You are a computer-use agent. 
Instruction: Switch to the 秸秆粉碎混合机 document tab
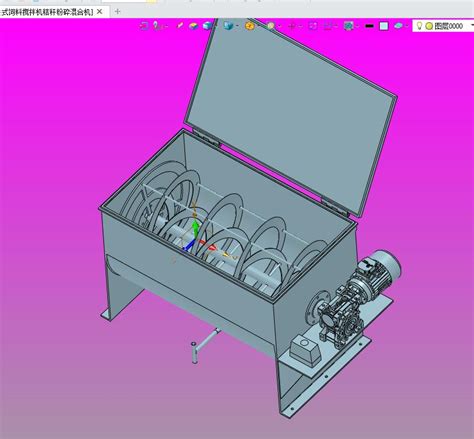[47, 12]
